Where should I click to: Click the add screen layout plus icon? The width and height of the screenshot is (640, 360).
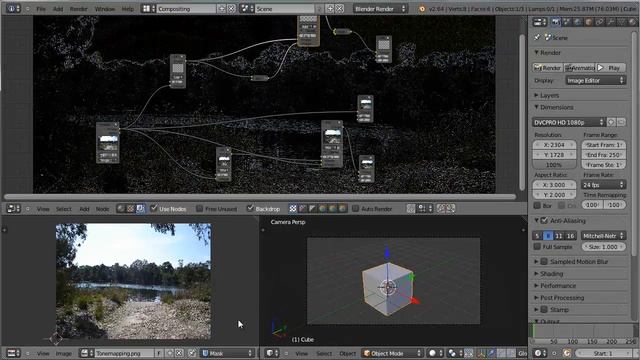click(222, 9)
